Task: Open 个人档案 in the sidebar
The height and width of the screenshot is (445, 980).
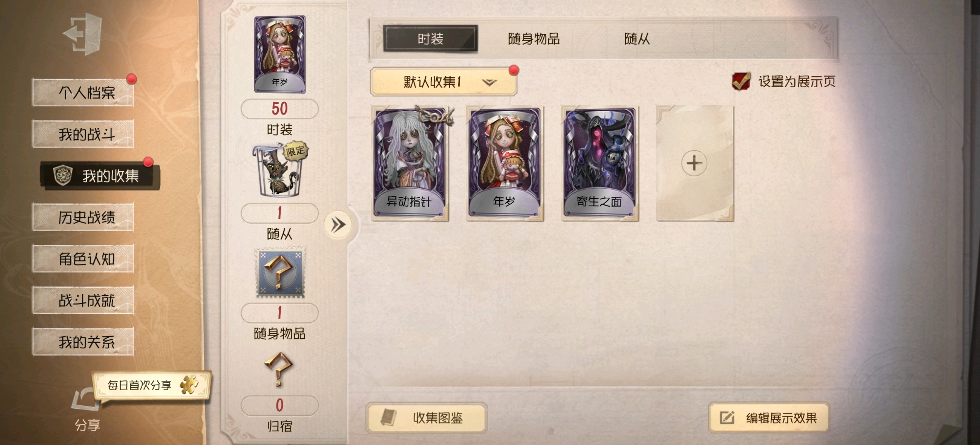Action: pyautogui.click(x=83, y=92)
